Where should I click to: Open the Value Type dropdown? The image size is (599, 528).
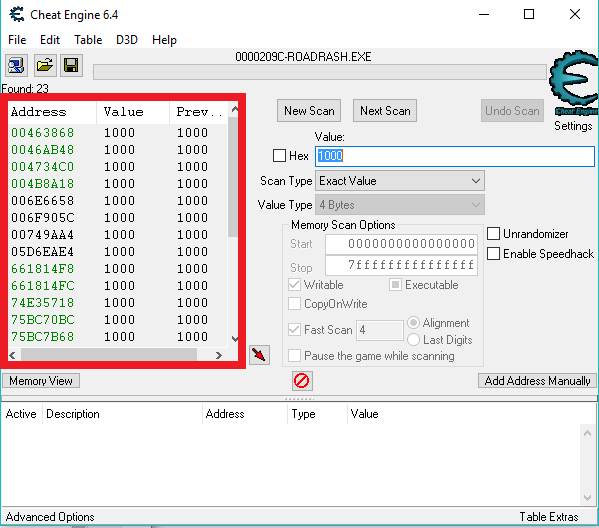(400, 205)
